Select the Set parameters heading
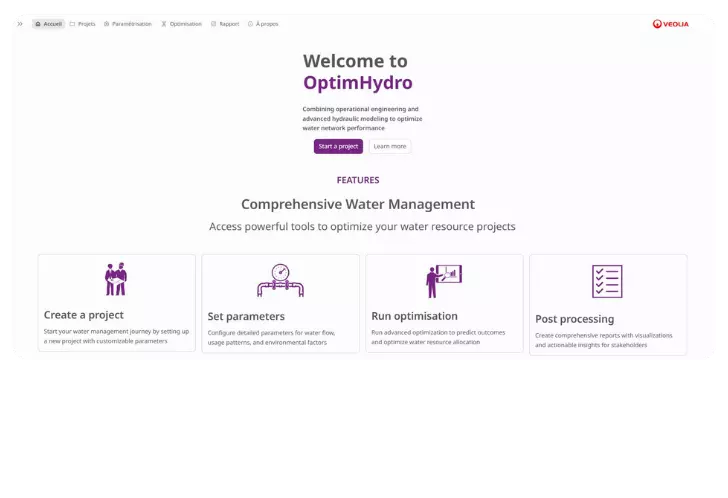 click(246, 317)
